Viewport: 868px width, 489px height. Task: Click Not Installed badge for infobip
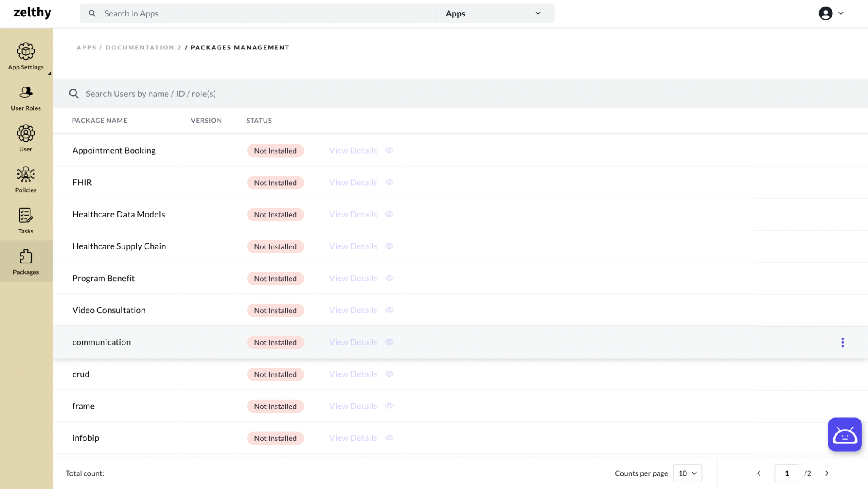275,438
